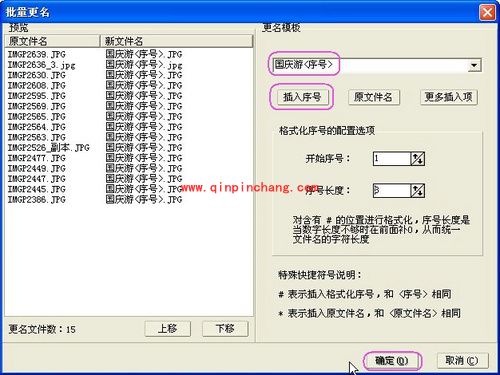Open the rename template dropdown arrow

(x=474, y=65)
